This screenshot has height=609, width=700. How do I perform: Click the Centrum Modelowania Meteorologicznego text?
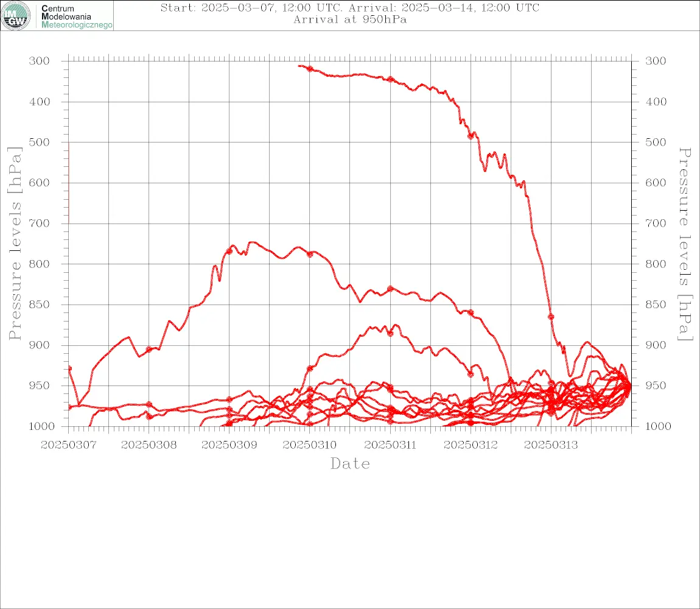[76, 16]
